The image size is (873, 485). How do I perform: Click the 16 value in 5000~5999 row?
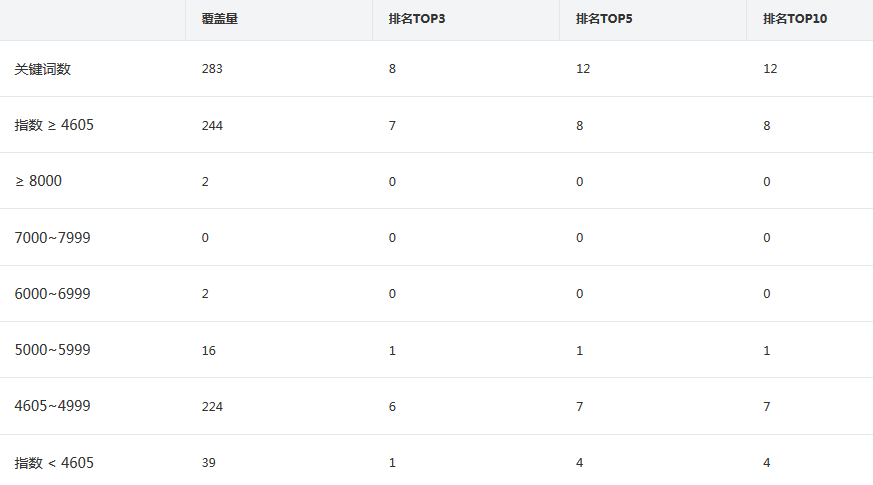click(208, 351)
